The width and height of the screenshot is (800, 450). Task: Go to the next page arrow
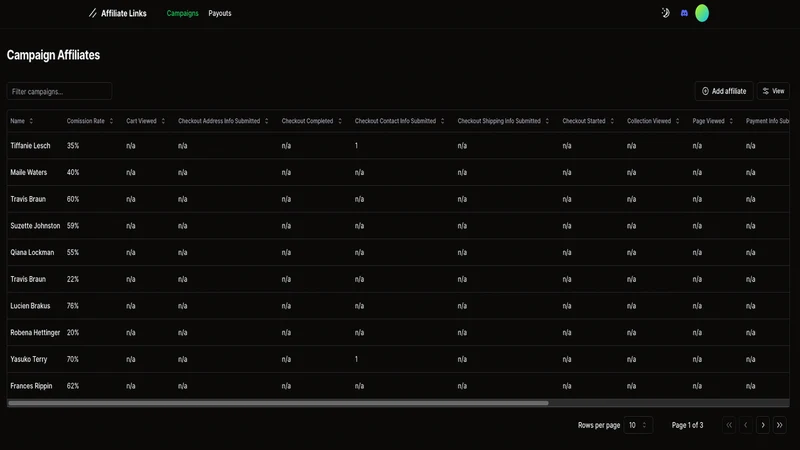[763, 425]
